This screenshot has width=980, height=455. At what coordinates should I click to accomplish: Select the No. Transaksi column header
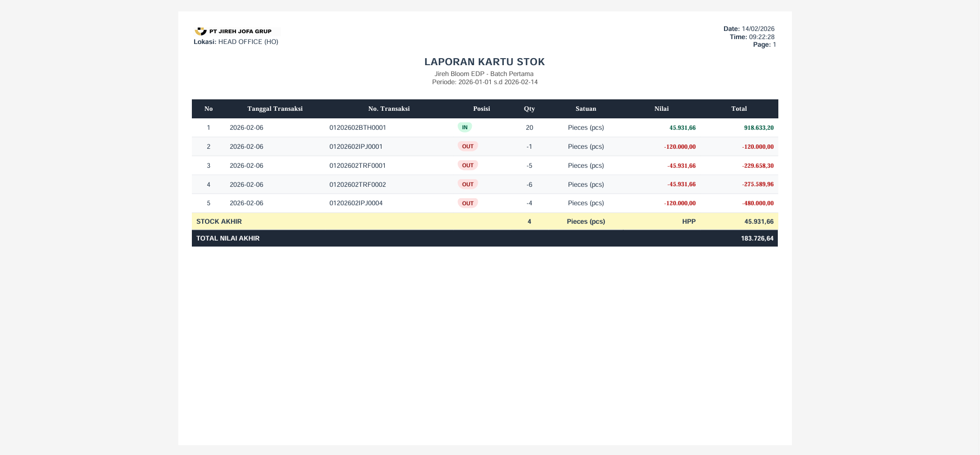(389, 109)
